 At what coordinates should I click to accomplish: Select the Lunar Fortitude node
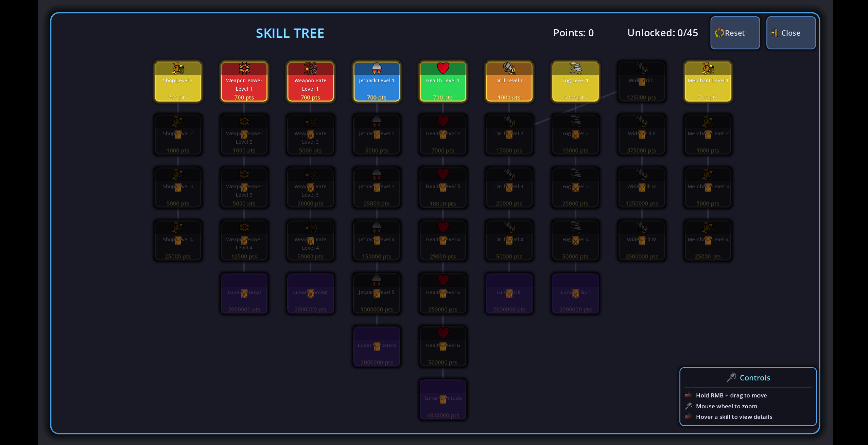(442, 399)
